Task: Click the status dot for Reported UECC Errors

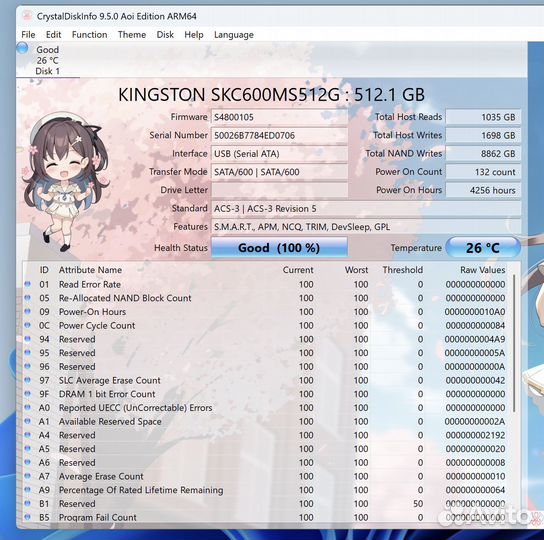Action: (28, 407)
